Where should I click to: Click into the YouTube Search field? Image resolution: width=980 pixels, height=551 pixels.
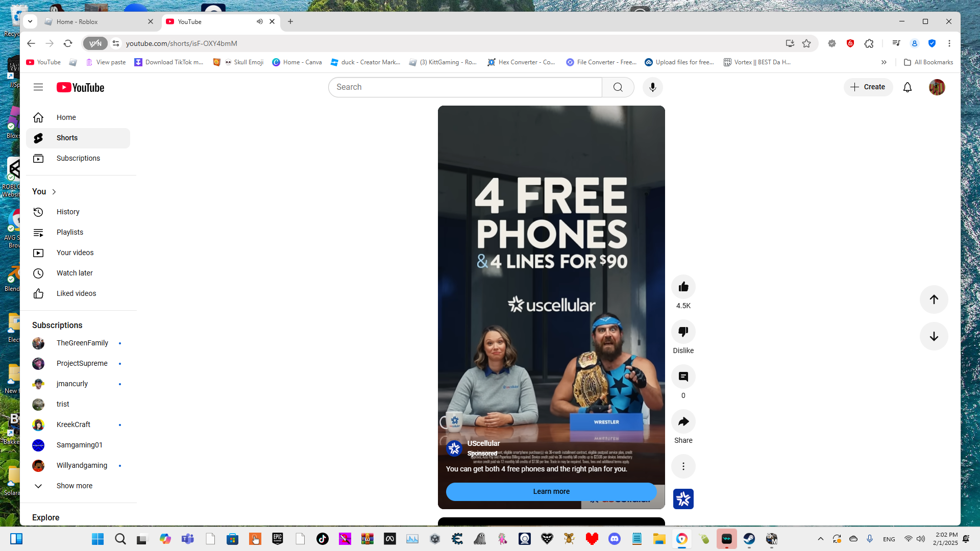pos(464,87)
